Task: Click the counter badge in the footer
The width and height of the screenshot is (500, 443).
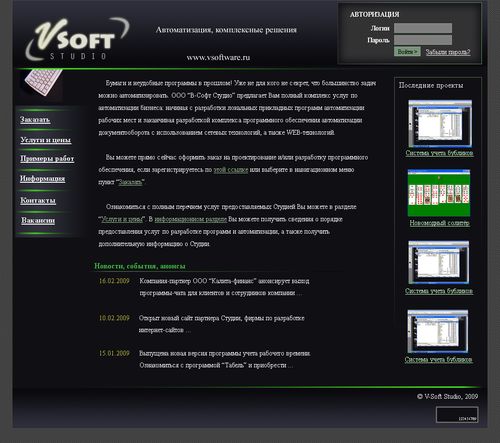Action: [x=457, y=415]
